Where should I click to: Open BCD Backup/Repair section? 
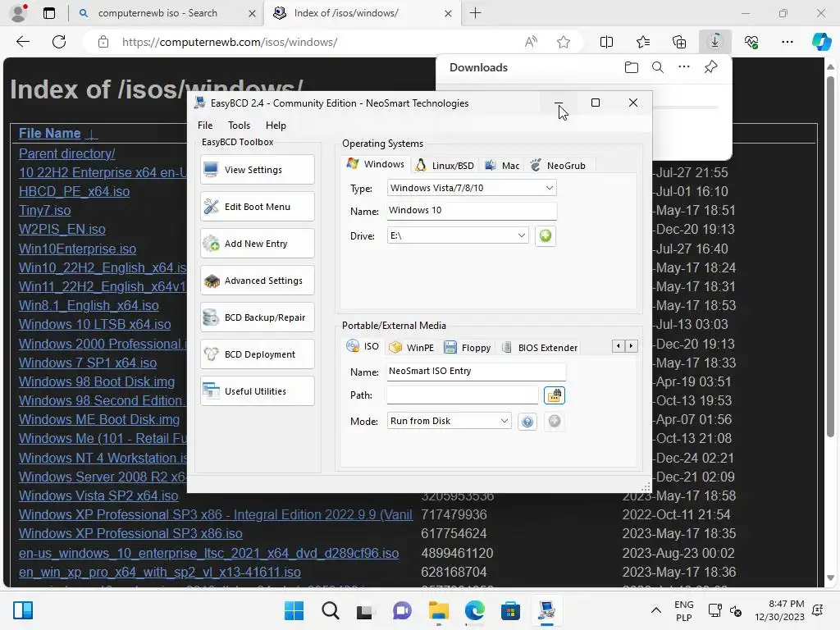coord(257,317)
